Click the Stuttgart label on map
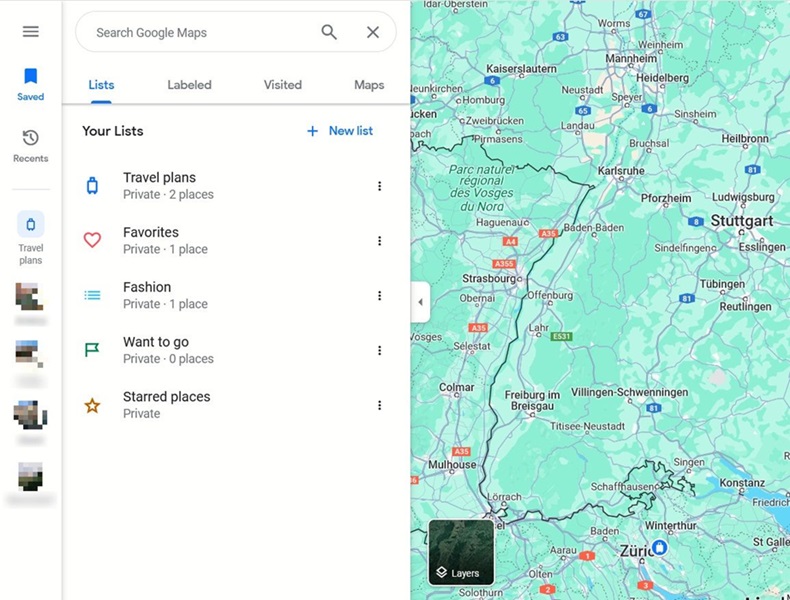790x600 pixels. pos(742,221)
